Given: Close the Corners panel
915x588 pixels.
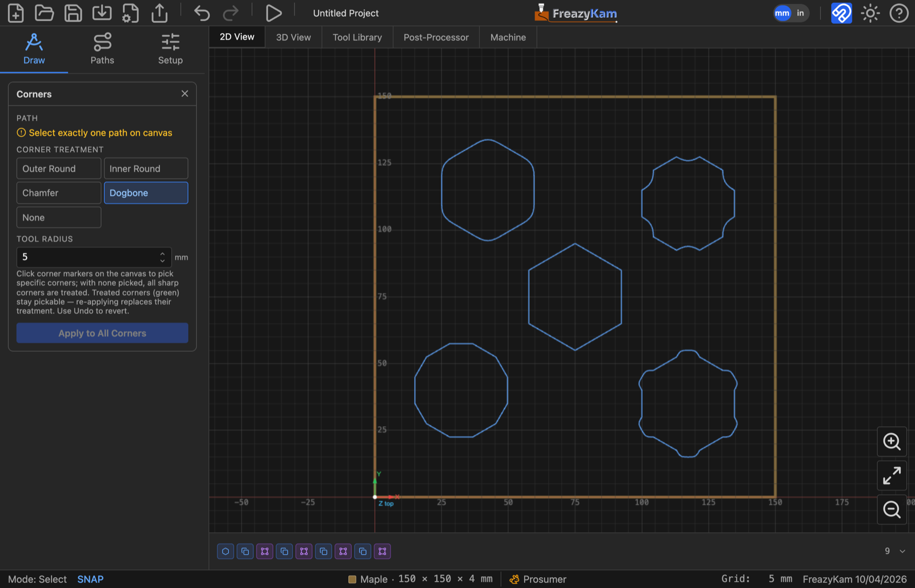Looking at the screenshot, I should pyautogui.click(x=185, y=94).
